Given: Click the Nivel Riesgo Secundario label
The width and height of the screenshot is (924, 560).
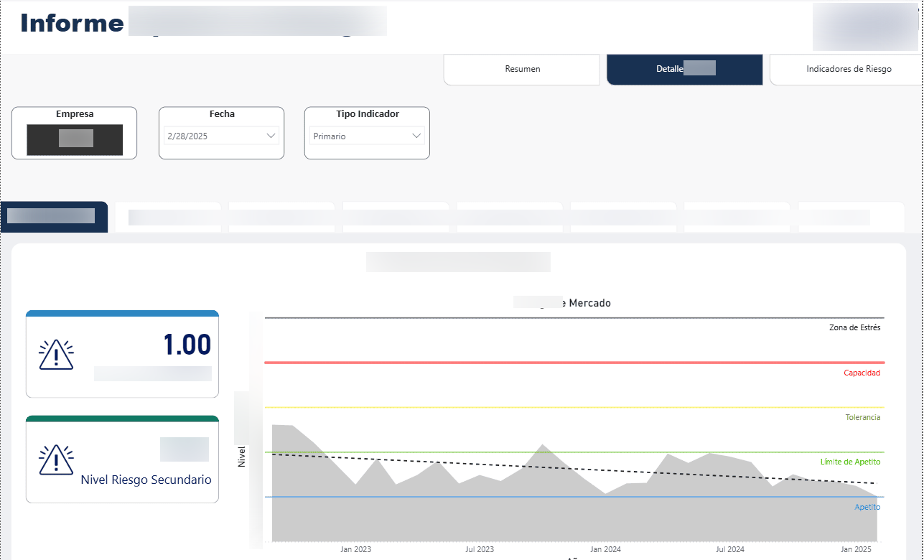Looking at the screenshot, I should 146,480.
